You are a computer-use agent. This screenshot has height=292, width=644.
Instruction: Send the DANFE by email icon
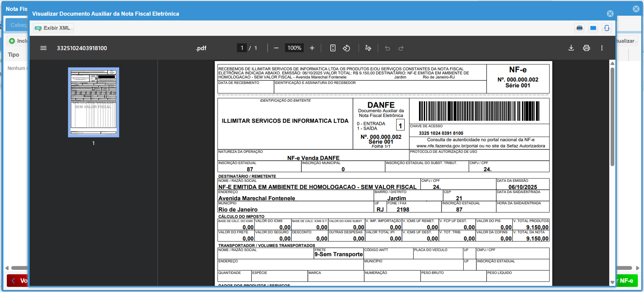pyautogui.click(x=593, y=28)
